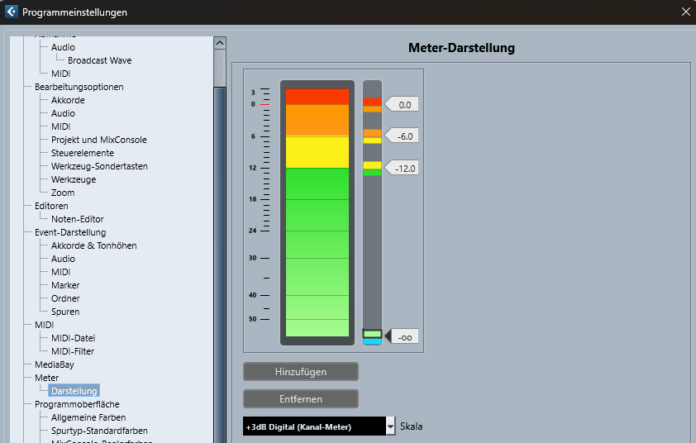The height and width of the screenshot is (443, 696).
Task: Open Bearbeitungsoptionen category
Action: click(79, 87)
